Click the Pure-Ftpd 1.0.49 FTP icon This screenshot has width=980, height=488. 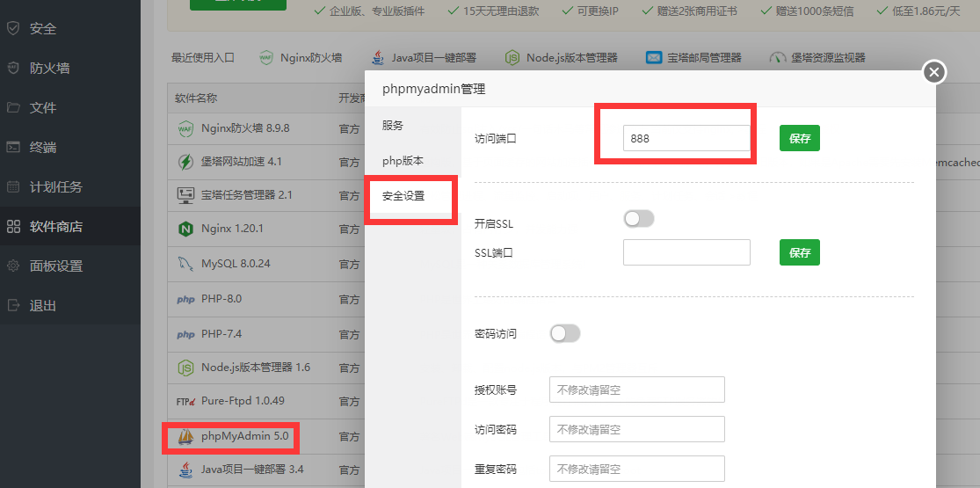187,401
